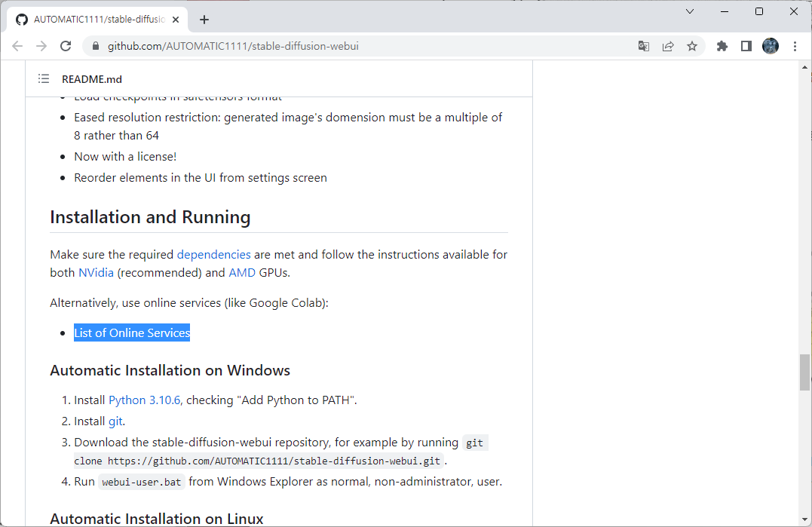Open a new browser tab
Viewport: 812px width, 527px height.
coord(204,20)
